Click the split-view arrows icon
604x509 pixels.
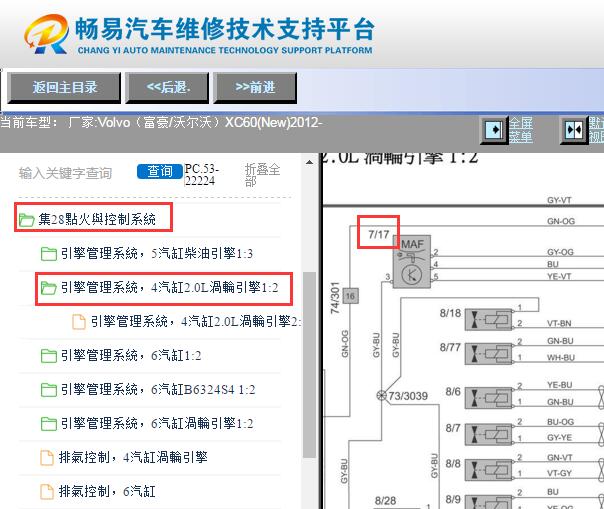click(x=574, y=130)
